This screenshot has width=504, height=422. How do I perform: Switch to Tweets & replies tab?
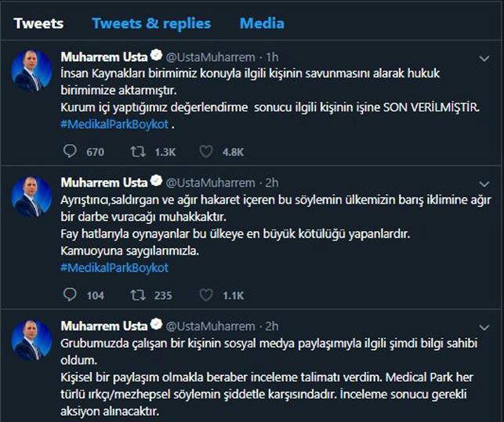point(151,23)
